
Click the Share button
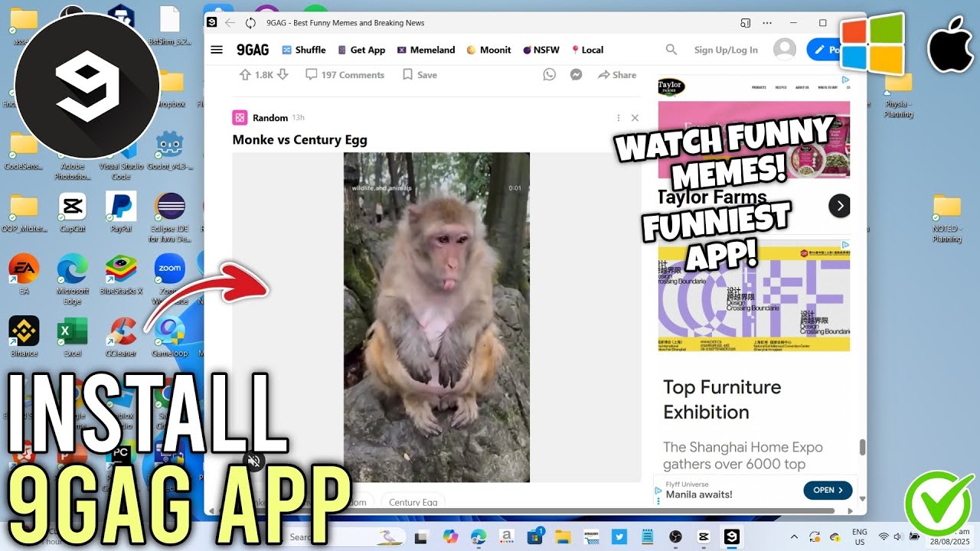(x=617, y=75)
